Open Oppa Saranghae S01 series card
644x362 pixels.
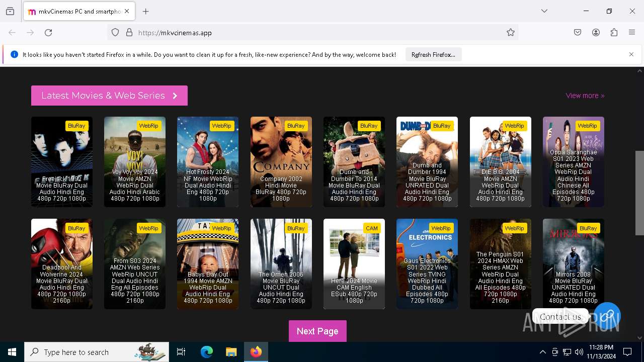[574, 162]
